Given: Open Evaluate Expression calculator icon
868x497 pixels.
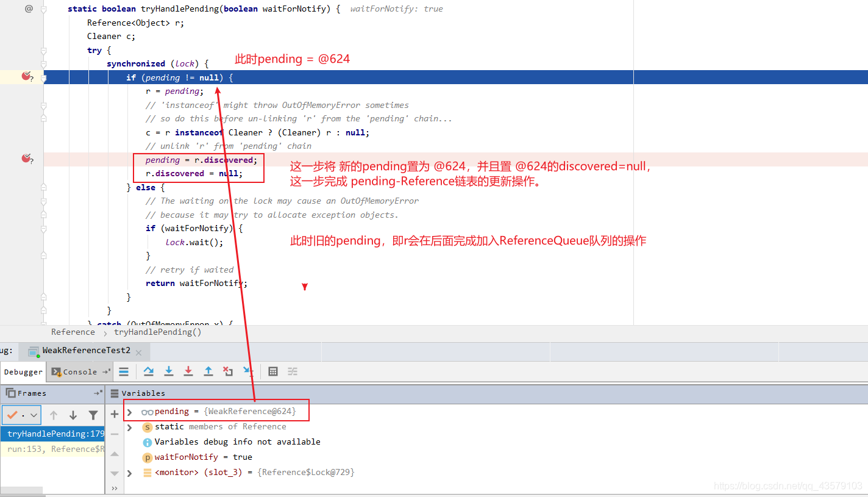Looking at the screenshot, I should [x=273, y=371].
